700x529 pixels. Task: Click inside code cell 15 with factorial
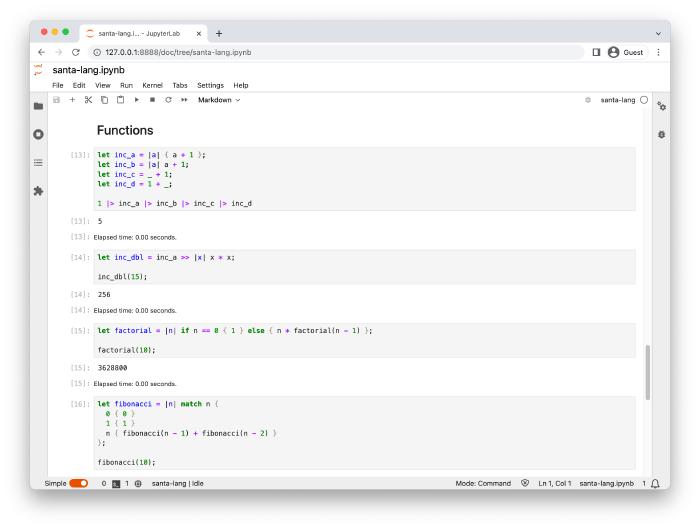tap(364, 340)
